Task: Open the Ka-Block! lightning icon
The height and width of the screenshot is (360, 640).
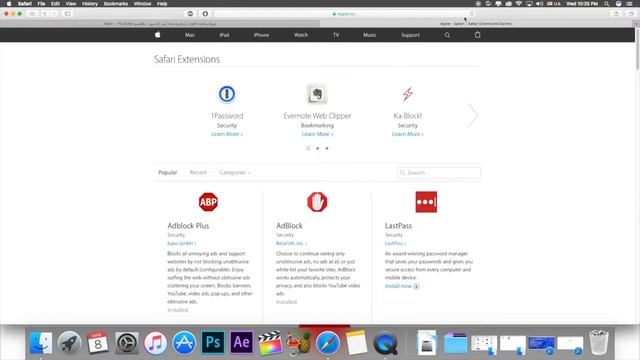Action: [407, 94]
